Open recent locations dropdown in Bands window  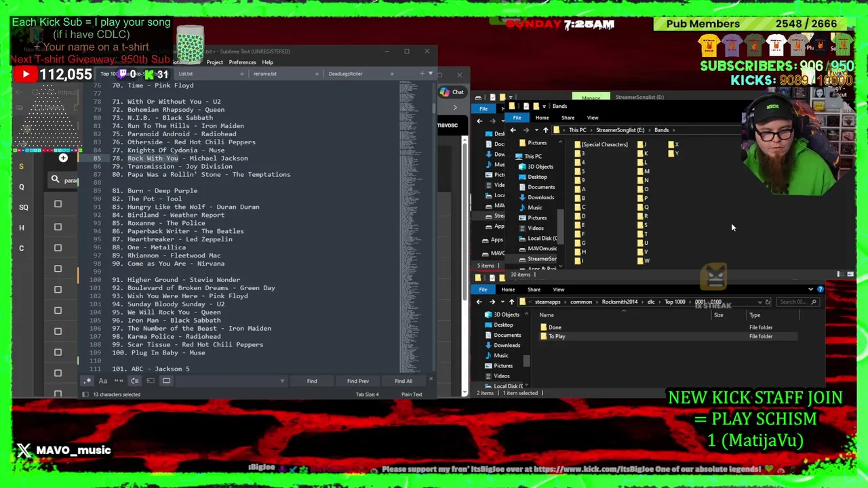point(536,130)
